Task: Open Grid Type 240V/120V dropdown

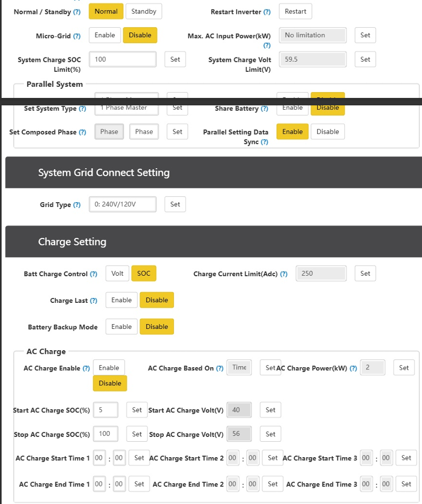Action: (123, 204)
